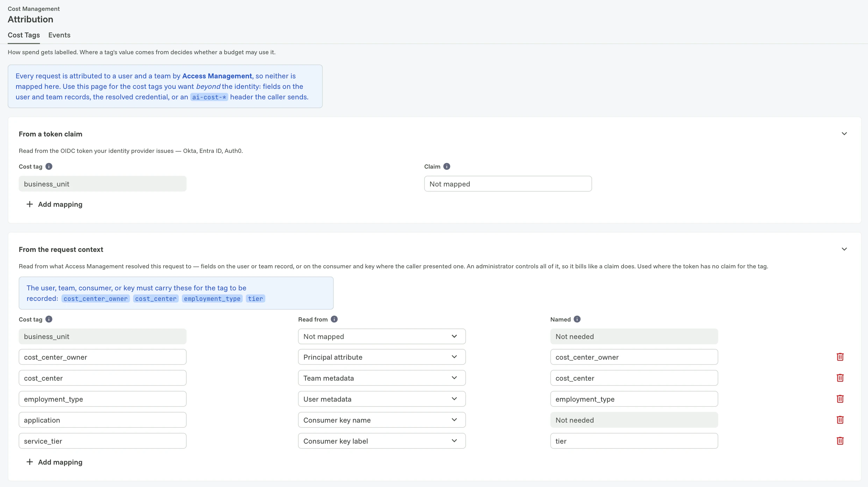Open Read from dropdown showing Principal attribute

tap(382, 357)
